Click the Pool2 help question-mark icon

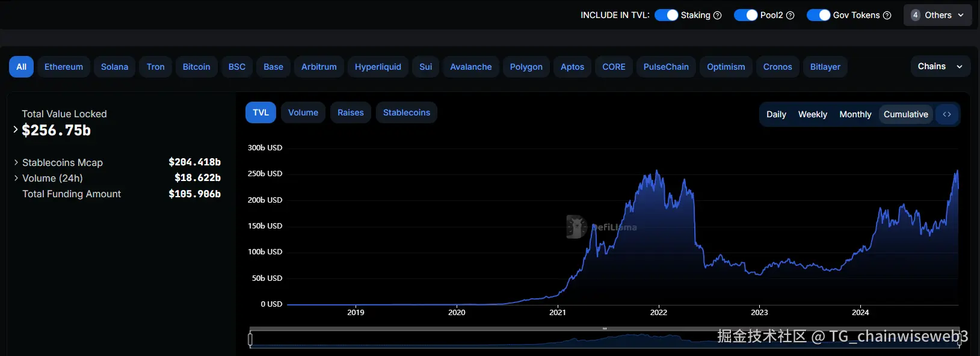790,16
